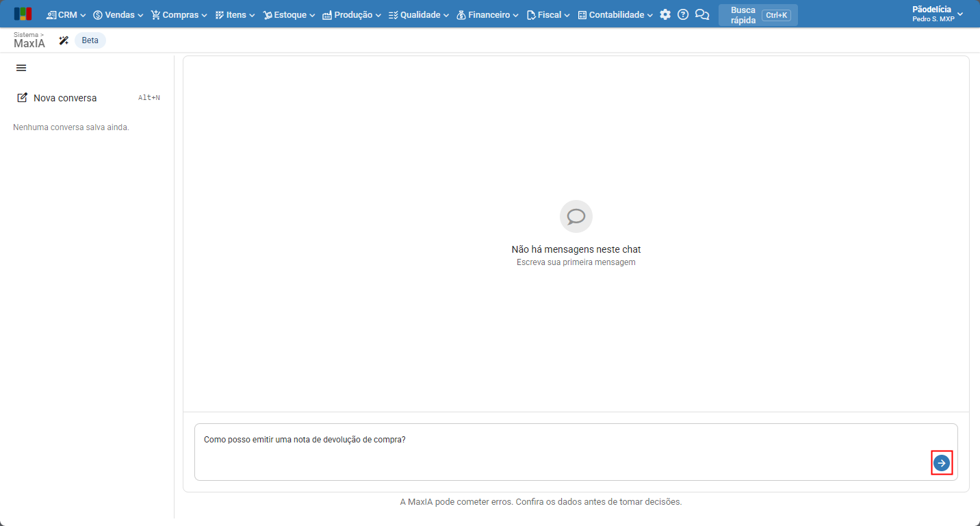Click the Beta badge
The height and width of the screenshot is (526, 980).
90,40
